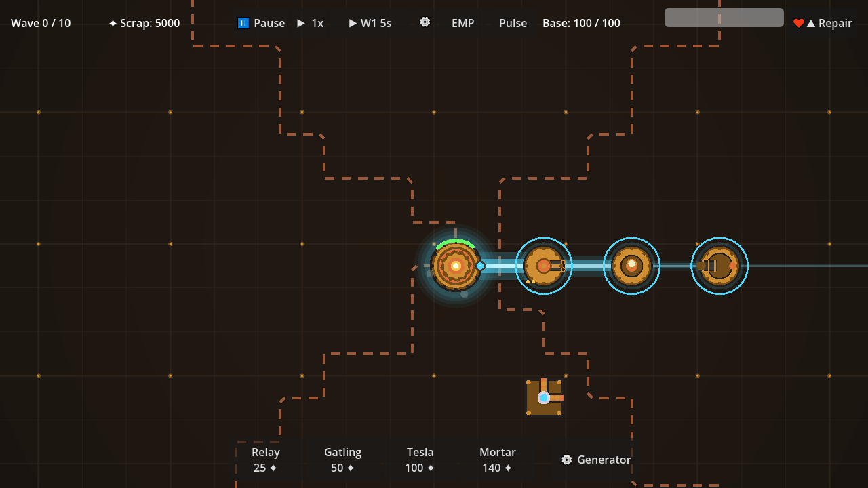The height and width of the screenshot is (488, 868).
Task: Click the "Base: 100 / 100" health text
Action: pos(581,23)
